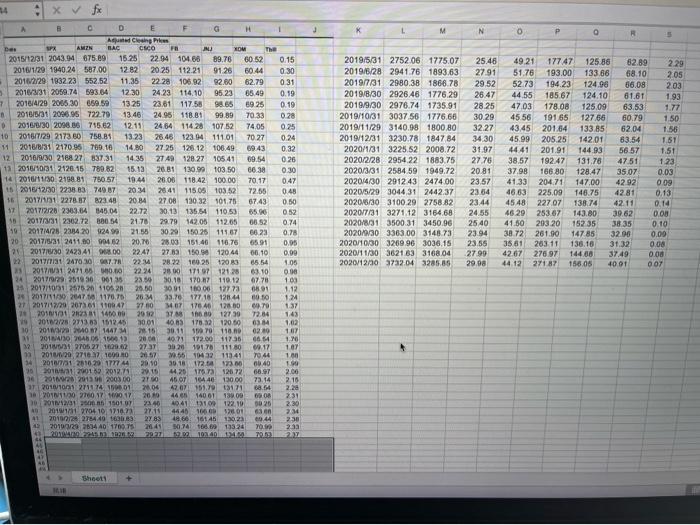Viewport: 700px width, 525px height.
Task: Select column M header
Action: 442,31
